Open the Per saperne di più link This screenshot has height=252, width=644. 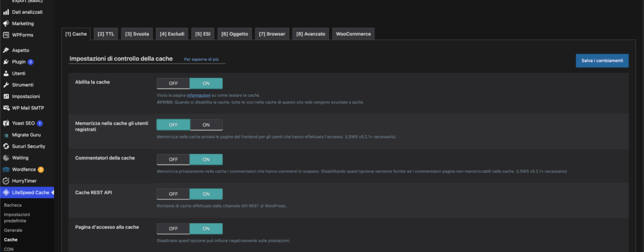pos(201,60)
